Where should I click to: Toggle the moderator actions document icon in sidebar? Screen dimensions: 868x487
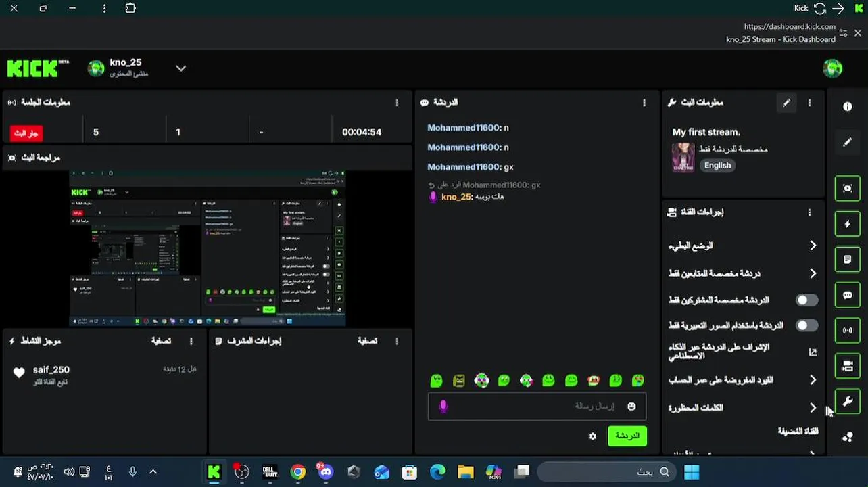[847, 259]
